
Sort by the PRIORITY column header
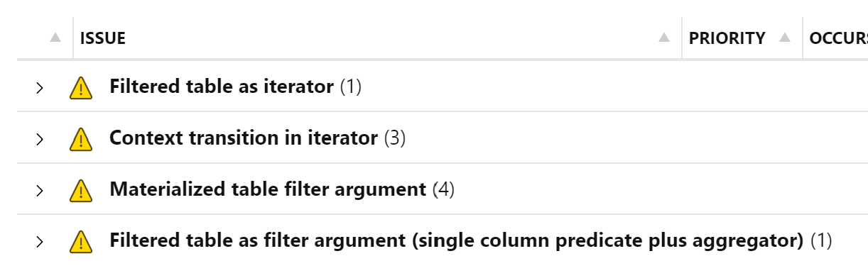coord(727,38)
